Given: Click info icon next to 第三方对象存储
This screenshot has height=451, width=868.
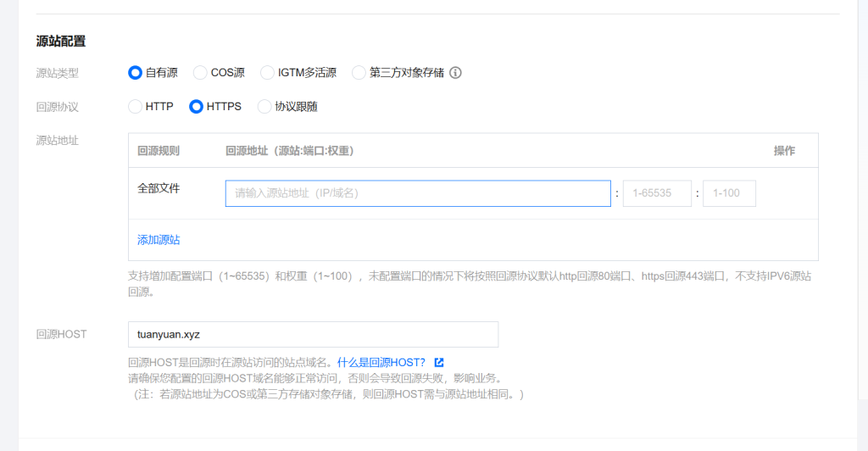Looking at the screenshot, I should [x=455, y=73].
